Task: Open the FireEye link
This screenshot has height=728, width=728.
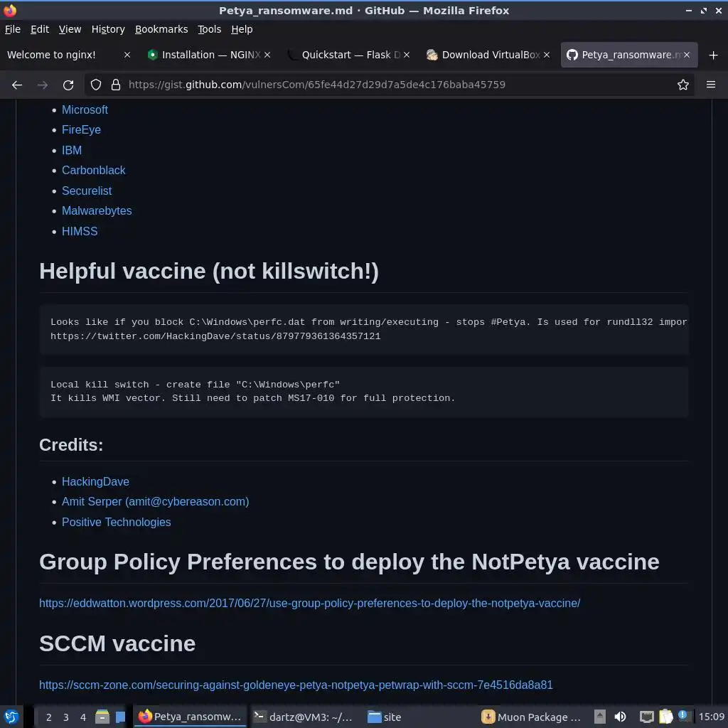Action: [81, 129]
